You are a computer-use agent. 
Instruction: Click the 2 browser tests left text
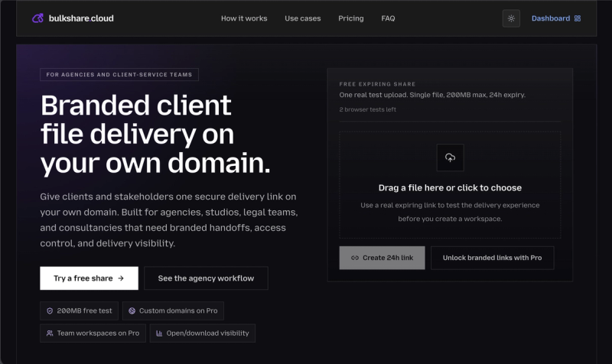point(368,109)
